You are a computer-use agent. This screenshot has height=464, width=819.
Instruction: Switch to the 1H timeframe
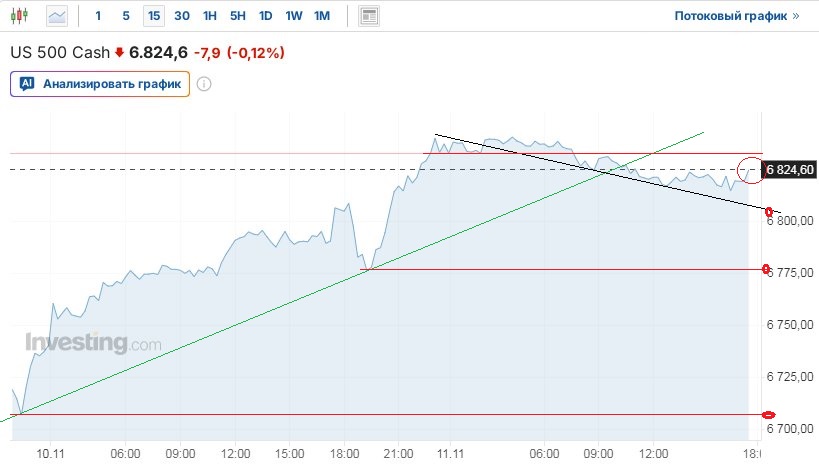tap(209, 16)
